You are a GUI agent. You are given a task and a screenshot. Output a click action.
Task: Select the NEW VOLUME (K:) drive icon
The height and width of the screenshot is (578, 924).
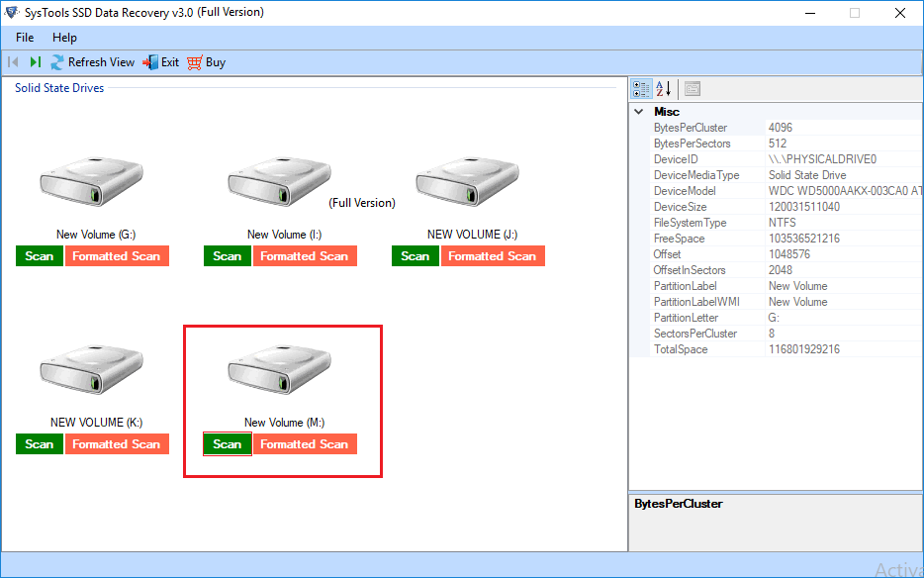pyautogui.click(x=91, y=369)
